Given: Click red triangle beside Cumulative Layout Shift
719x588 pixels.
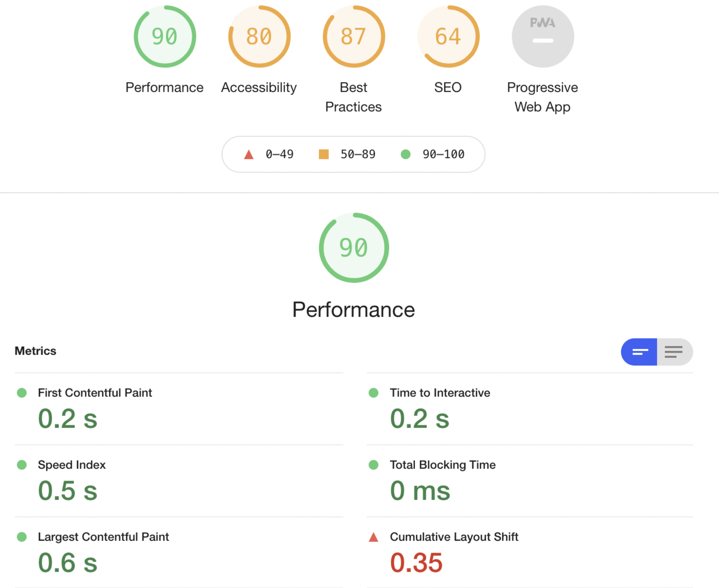Looking at the screenshot, I should 373,537.
